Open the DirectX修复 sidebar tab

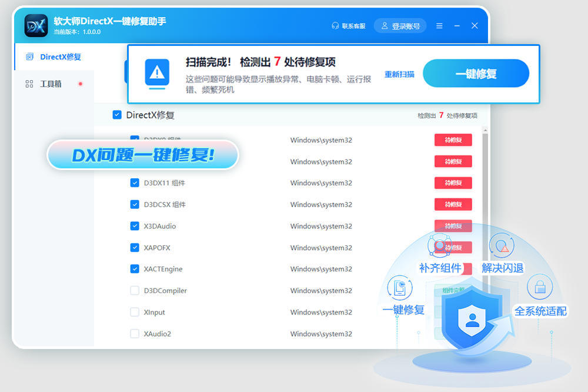tap(54, 57)
